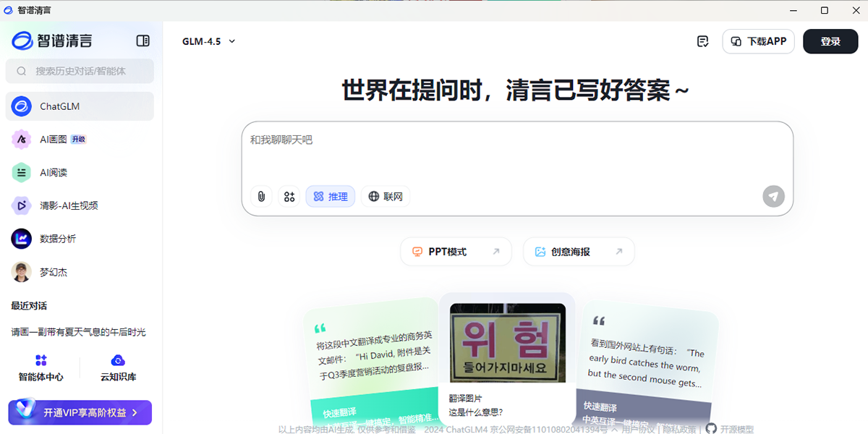Collapse the left sidebar panel
Viewport: 868px width, 434px height.
click(x=142, y=40)
